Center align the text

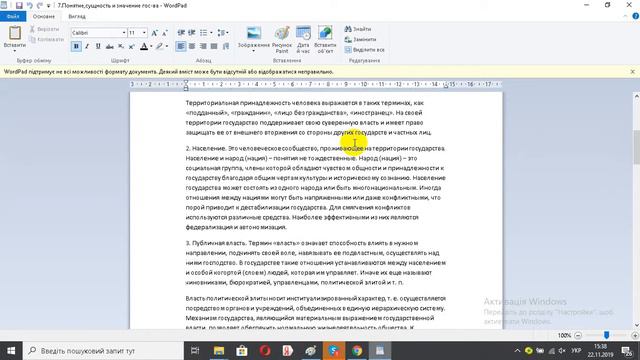click(192, 47)
